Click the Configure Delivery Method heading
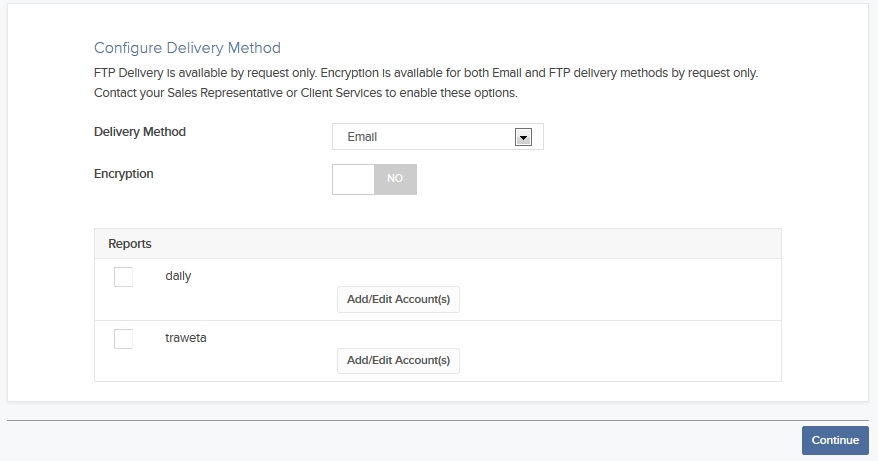This screenshot has height=461, width=878. pyautogui.click(x=187, y=48)
